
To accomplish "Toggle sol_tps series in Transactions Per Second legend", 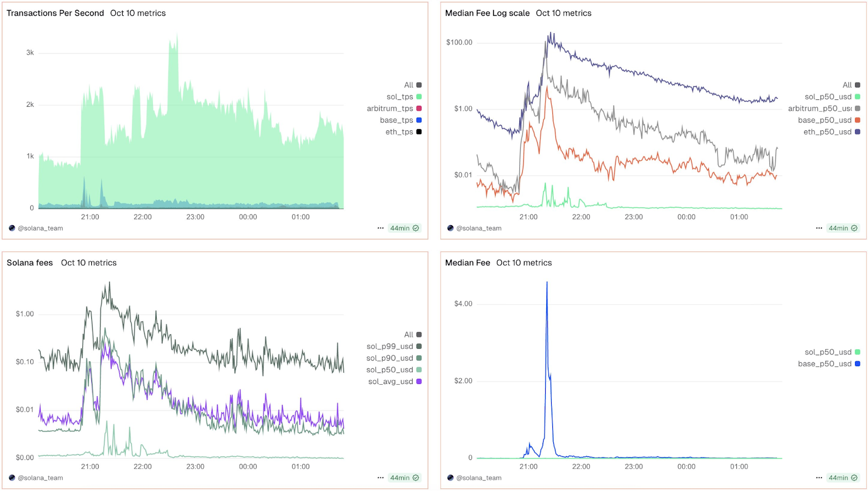I will click(x=404, y=97).
